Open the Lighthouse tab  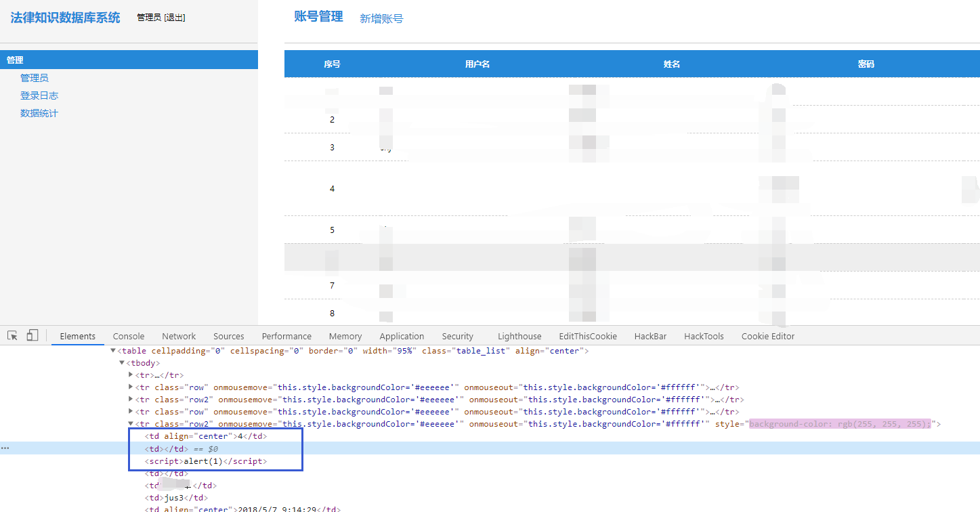tap(519, 336)
